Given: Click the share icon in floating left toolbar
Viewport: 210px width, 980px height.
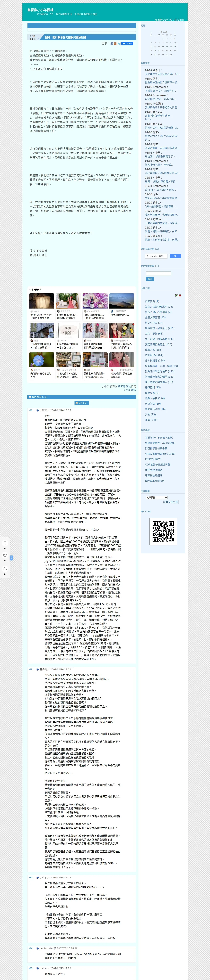Looking at the screenshot, I should click(5, 569).
